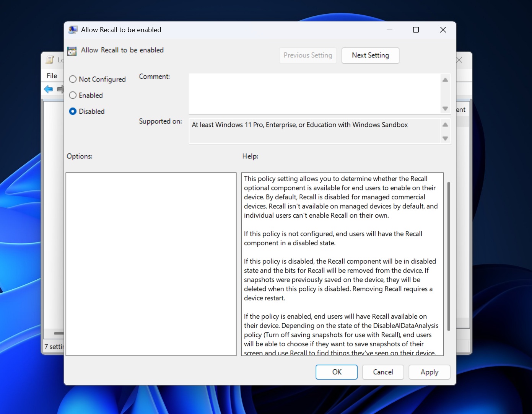Select the Not Configured radio button

(x=73, y=79)
